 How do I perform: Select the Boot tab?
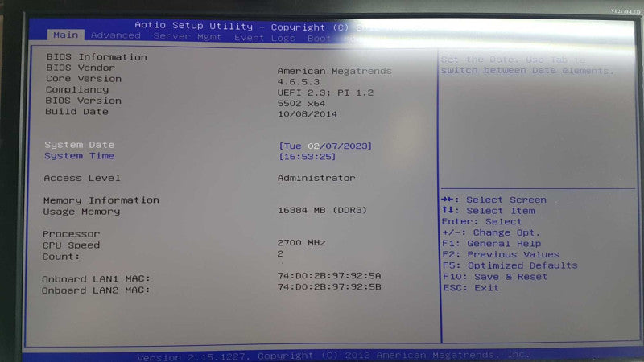(x=319, y=39)
